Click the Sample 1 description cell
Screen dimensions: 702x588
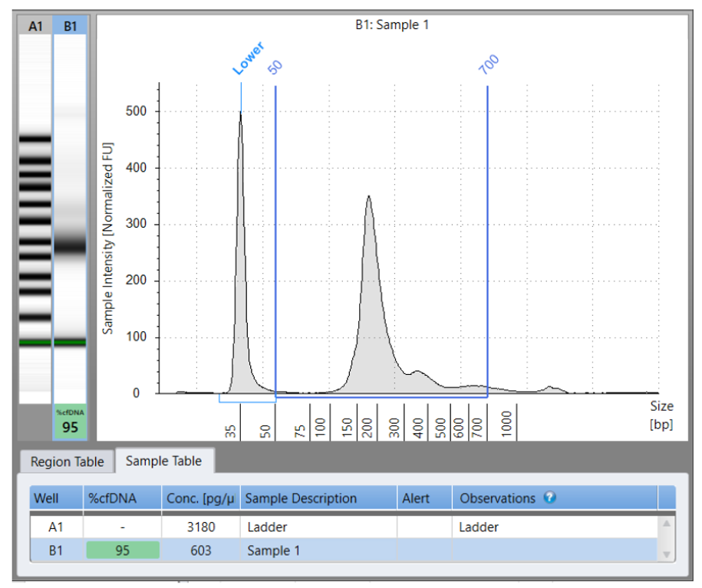pos(318,550)
